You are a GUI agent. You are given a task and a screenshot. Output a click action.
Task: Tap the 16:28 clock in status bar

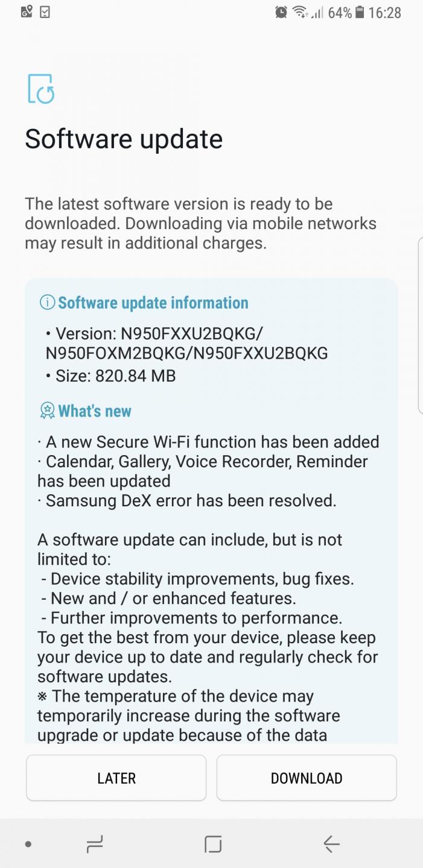[384, 12]
